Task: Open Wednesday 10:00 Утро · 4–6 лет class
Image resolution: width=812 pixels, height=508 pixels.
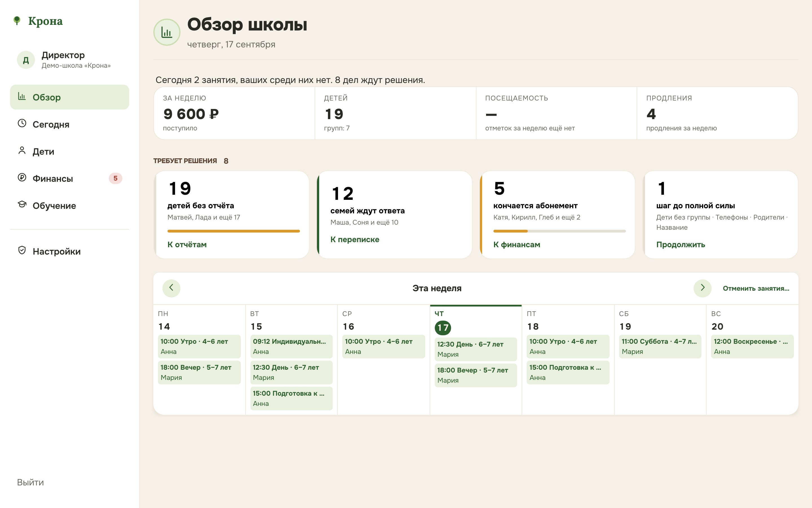Action: pyautogui.click(x=383, y=346)
